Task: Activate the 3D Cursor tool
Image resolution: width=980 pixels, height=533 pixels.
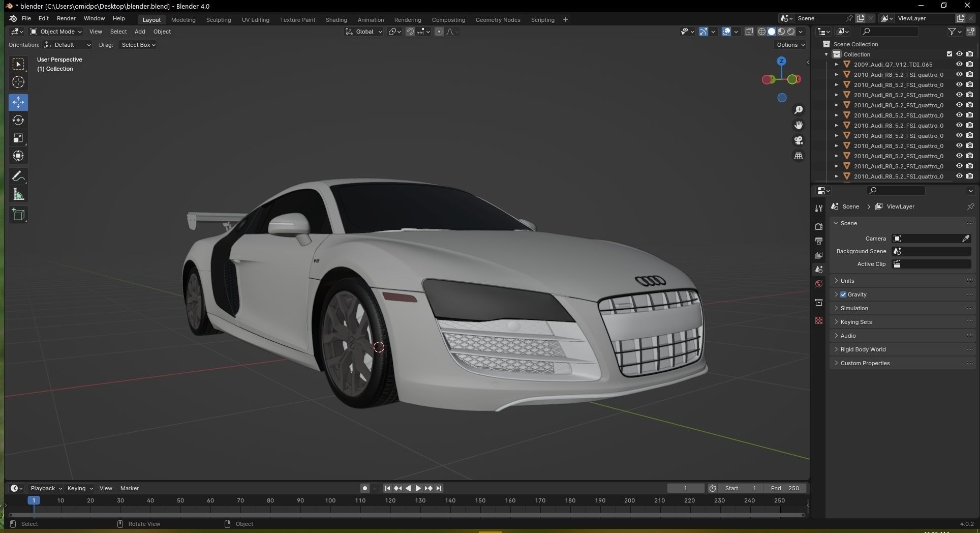Action: 18,82
